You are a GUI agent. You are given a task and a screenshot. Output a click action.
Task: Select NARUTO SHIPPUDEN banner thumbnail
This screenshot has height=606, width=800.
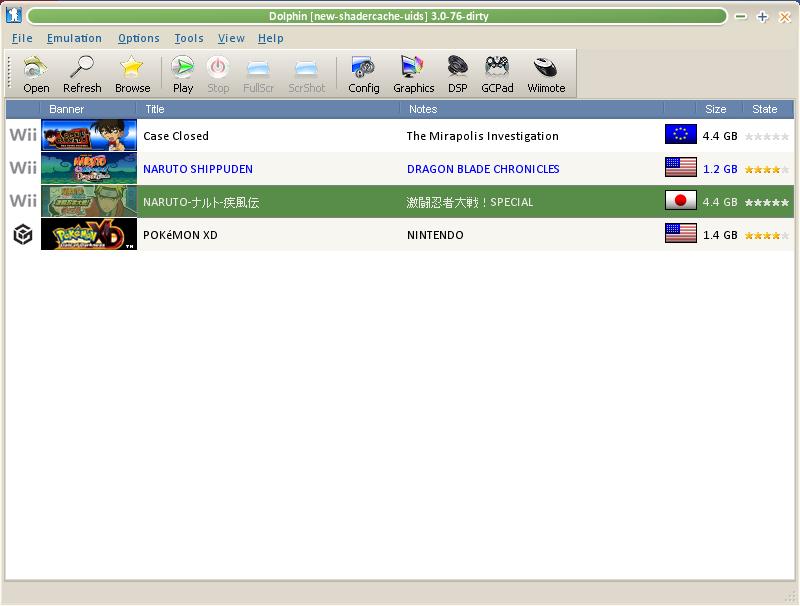click(89, 168)
